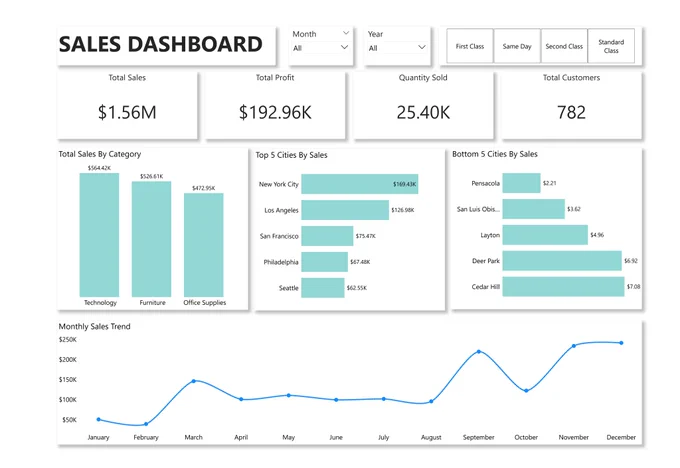680x468 pixels.
Task: Click the $2.21 Pensacola value label
Action: coord(549,183)
